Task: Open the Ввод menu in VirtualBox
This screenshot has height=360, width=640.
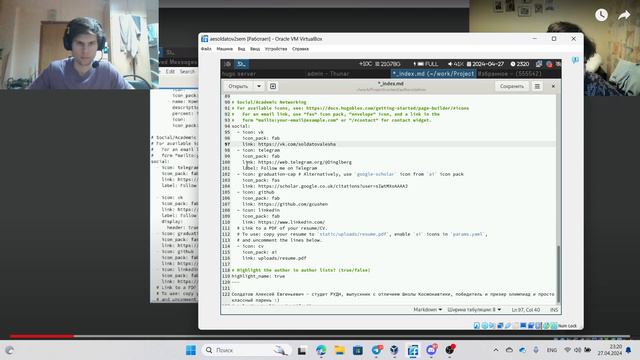Action: click(255, 49)
